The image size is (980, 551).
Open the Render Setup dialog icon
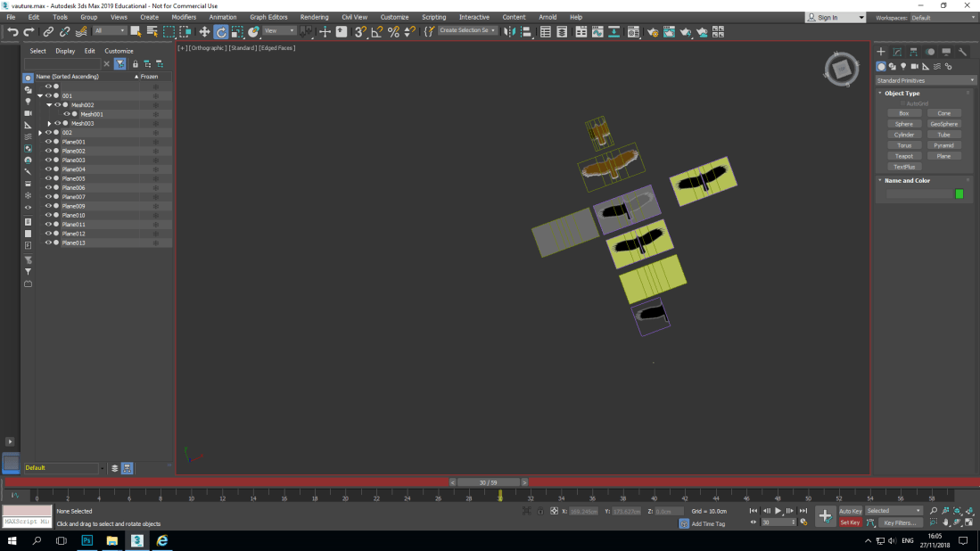tap(653, 32)
